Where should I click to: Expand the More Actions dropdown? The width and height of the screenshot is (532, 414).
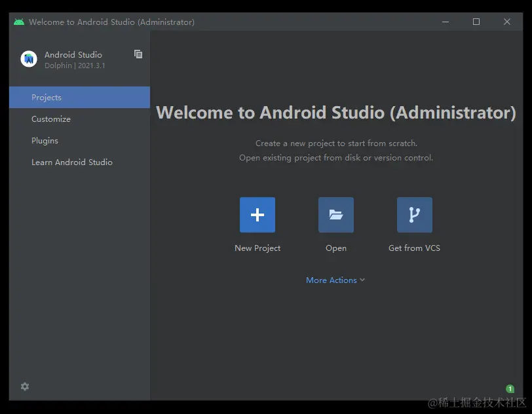pos(335,280)
